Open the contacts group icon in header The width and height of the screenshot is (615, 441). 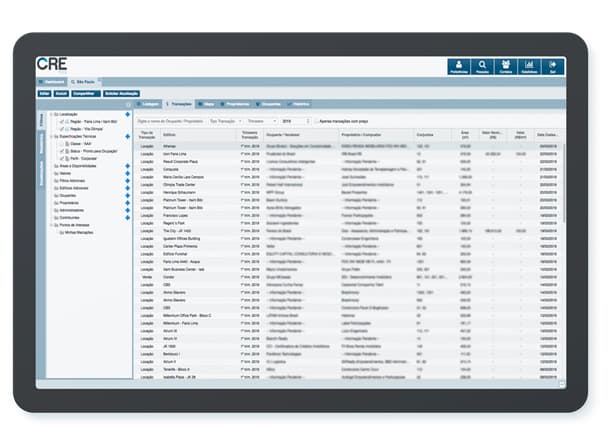tap(506, 66)
